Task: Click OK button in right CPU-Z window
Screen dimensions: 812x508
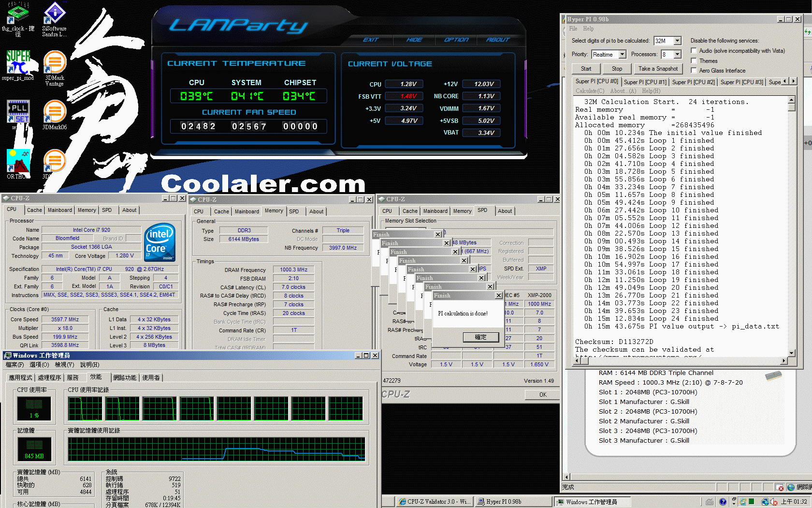Action: pyautogui.click(x=543, y=395)
